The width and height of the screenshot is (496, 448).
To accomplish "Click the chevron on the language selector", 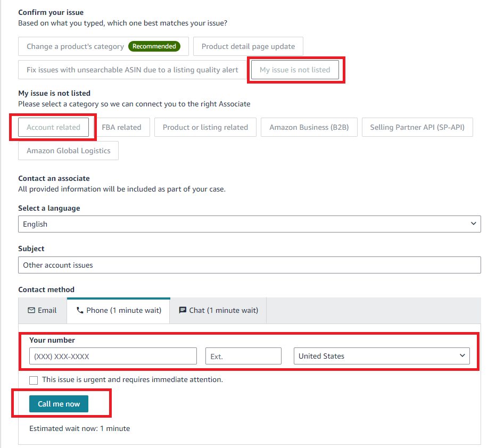I will point(473,223).
